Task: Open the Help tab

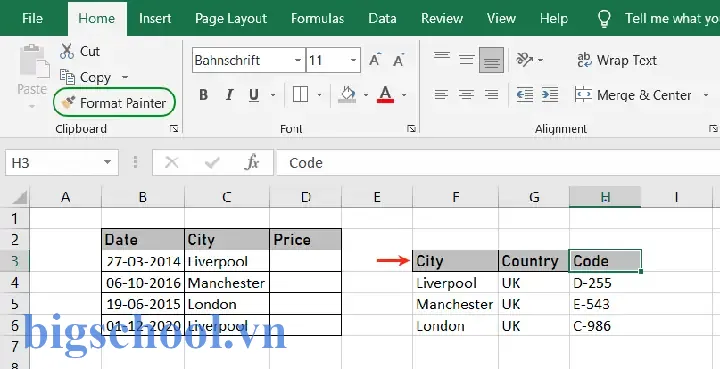Action: pos(554,18)
